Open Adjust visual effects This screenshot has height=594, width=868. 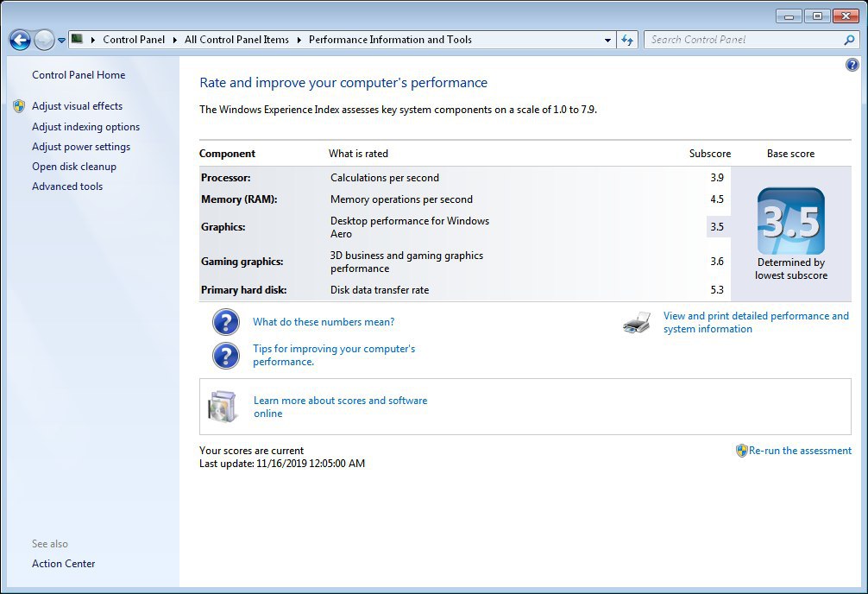click(x=77, y=106)
